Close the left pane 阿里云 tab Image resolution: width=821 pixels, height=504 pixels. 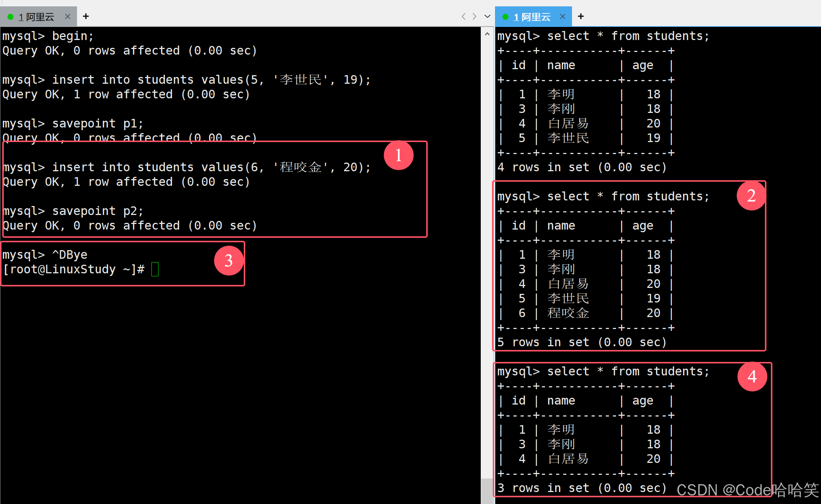[x=68, y=16]
